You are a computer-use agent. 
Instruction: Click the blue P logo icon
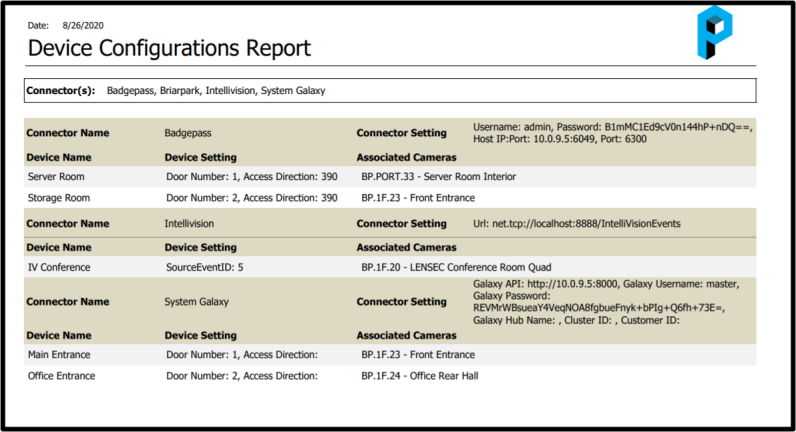715,32
